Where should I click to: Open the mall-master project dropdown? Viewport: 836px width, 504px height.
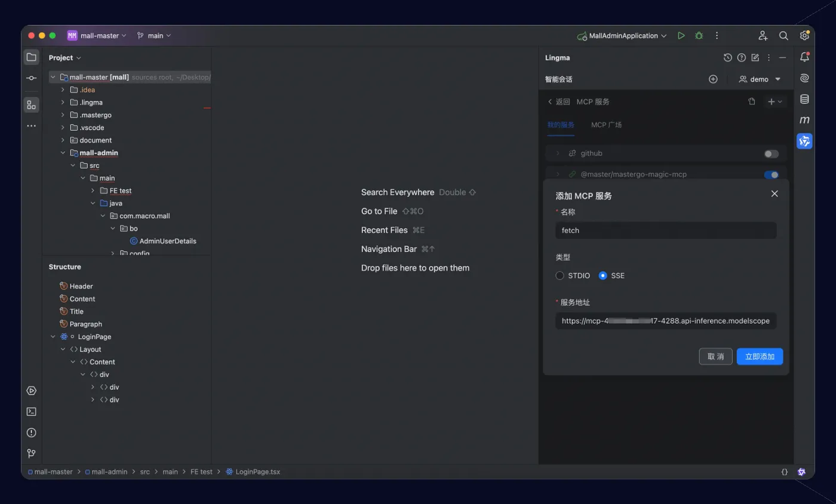[x=97, y=36]
